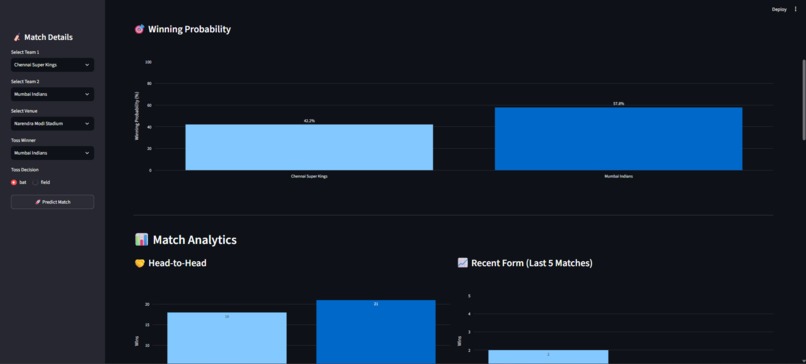This screenshot has height=364, width=806.
Task: Click the Recent Form (Last 5 Matches) heading
Action: (532, 263)
